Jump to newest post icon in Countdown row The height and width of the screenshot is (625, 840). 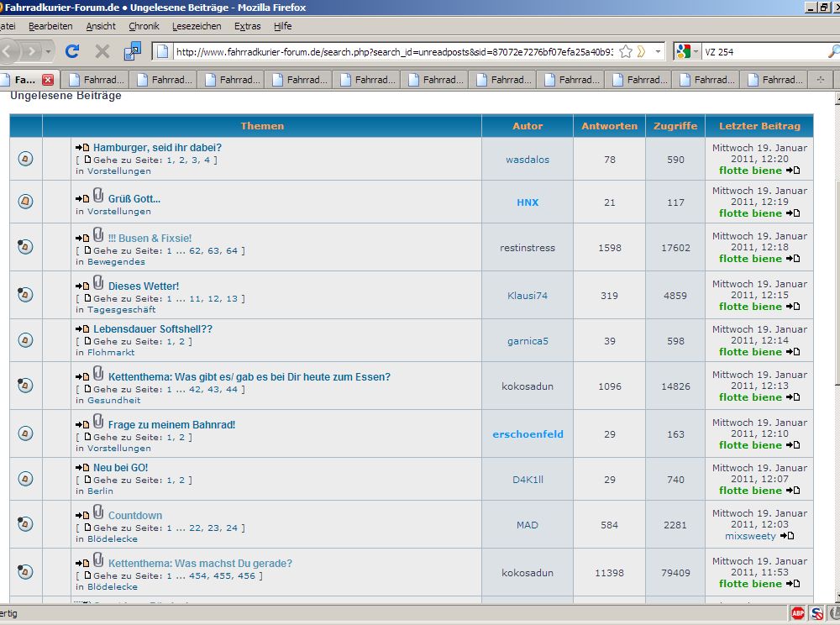click(x=786, y=536)
